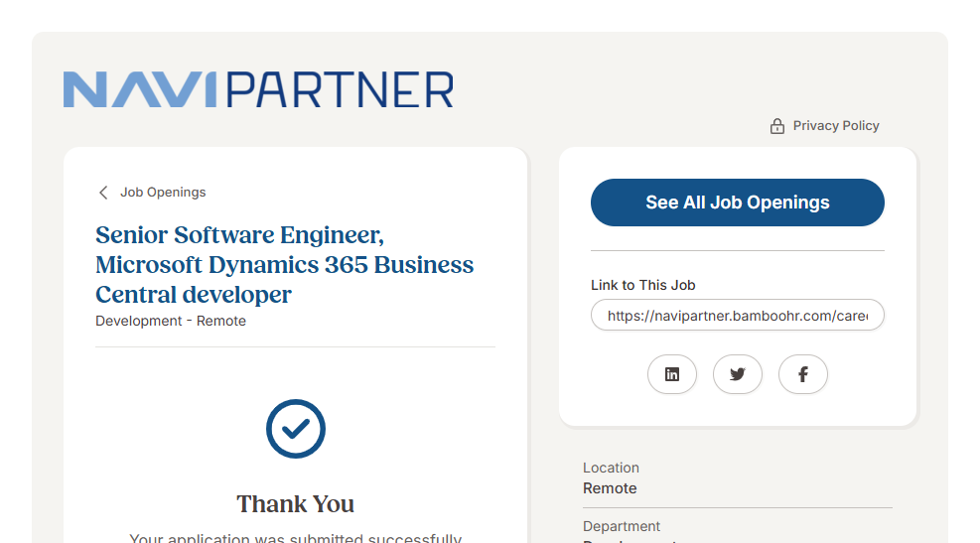Click the Senior Software Engineer job title

point(284,265)
